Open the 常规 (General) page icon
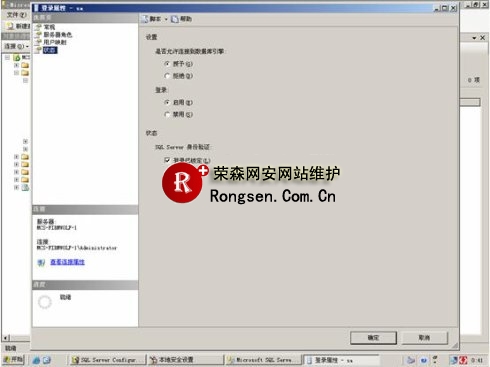This screenshot has width=490, height=367. coord(38,27)
